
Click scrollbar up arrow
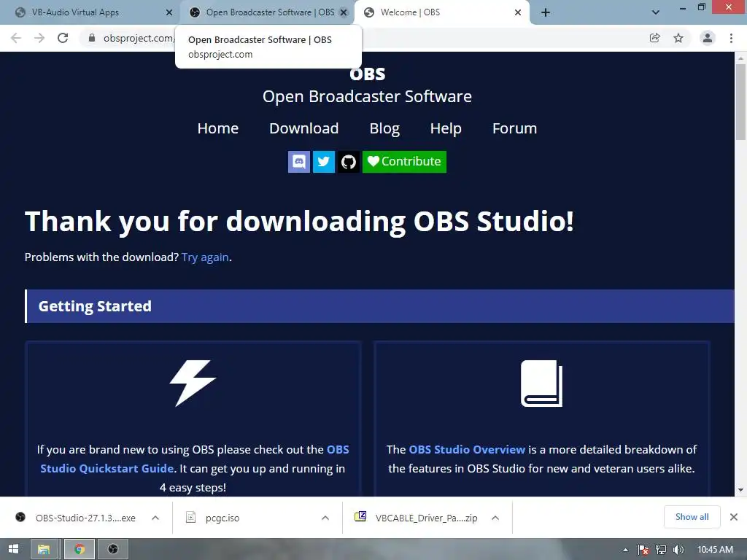(x=740, y=58)
